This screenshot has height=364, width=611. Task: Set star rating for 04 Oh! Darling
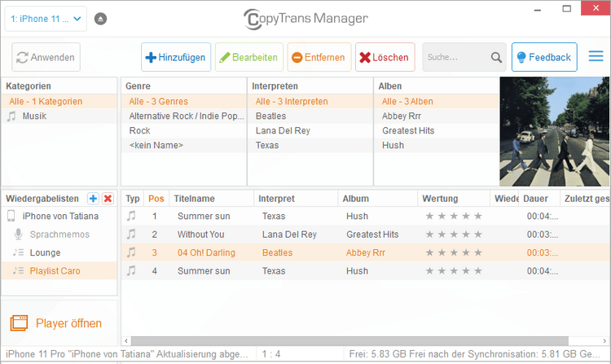pyautogui.click(x=454, y=252)
